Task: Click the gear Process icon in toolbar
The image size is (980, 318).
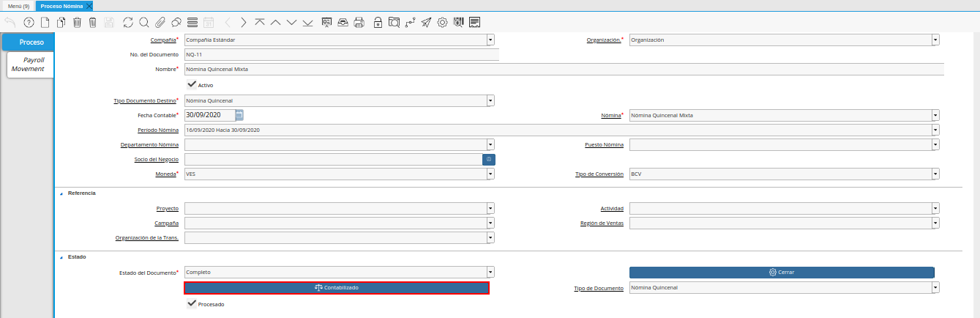Action: click(442, 22)
